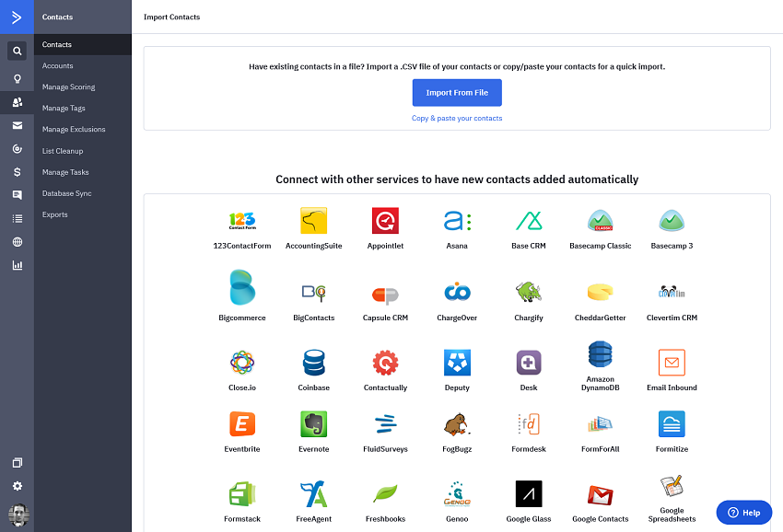Select the 123ContactForm integration icon
Viewport: 783px width, 532px height.
coord(242,221)
